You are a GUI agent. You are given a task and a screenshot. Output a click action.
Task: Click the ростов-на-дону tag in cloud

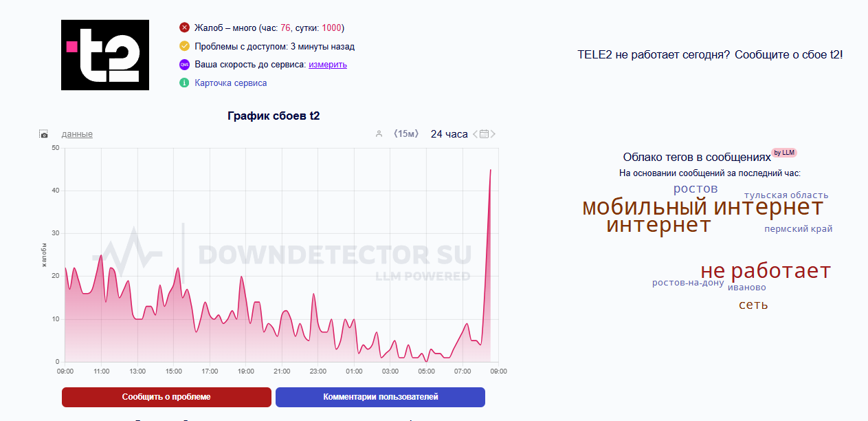tap(688, 283)
